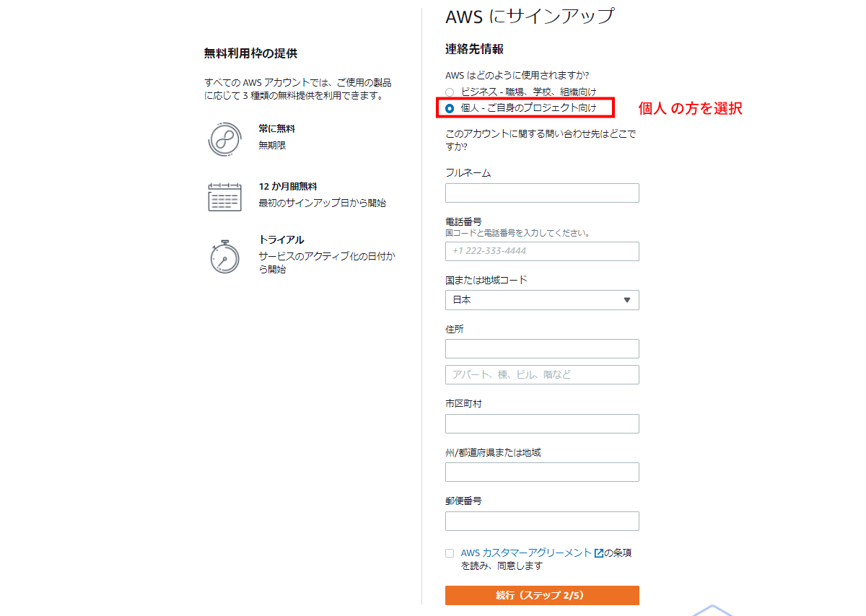Click the 続行 (ステップ 2/5) button

tap(542, 595)
